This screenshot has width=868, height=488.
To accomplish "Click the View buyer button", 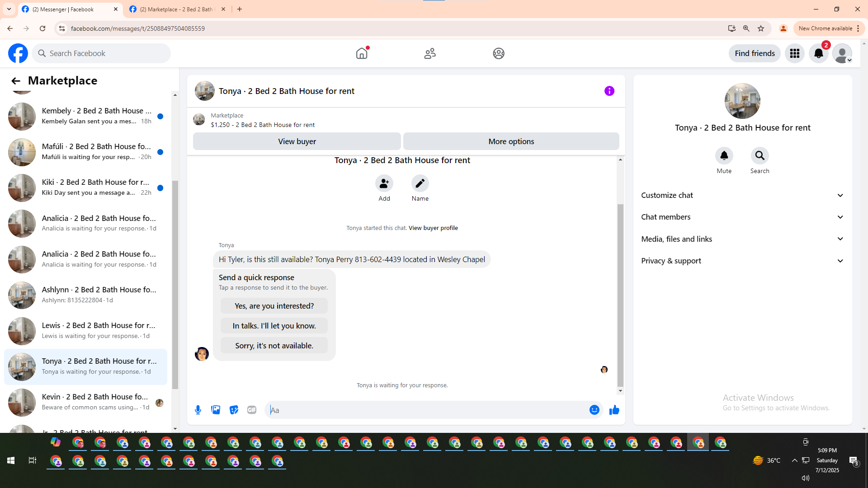I will (297, 141).
